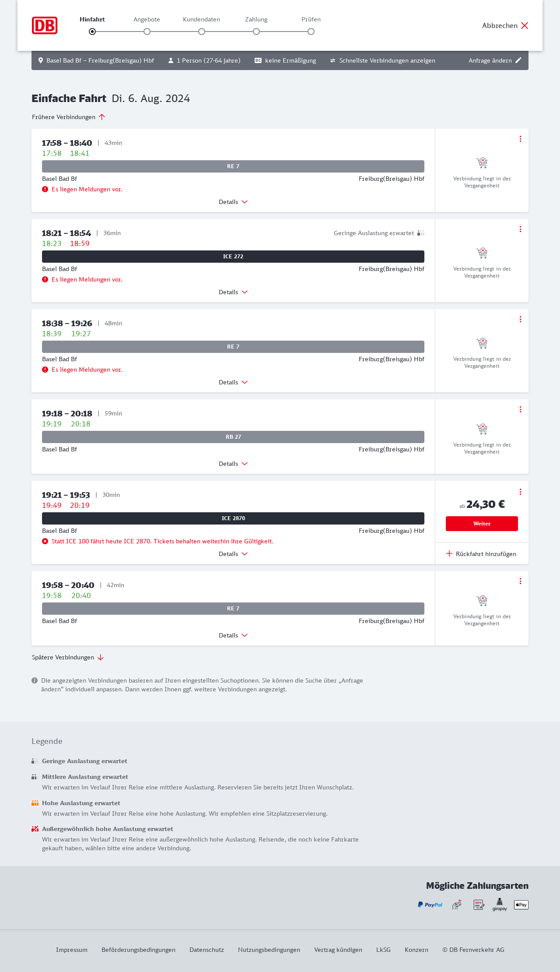
Task: Add return trip via Rückfahrt hinzufügen
Action: click(481, 554)
